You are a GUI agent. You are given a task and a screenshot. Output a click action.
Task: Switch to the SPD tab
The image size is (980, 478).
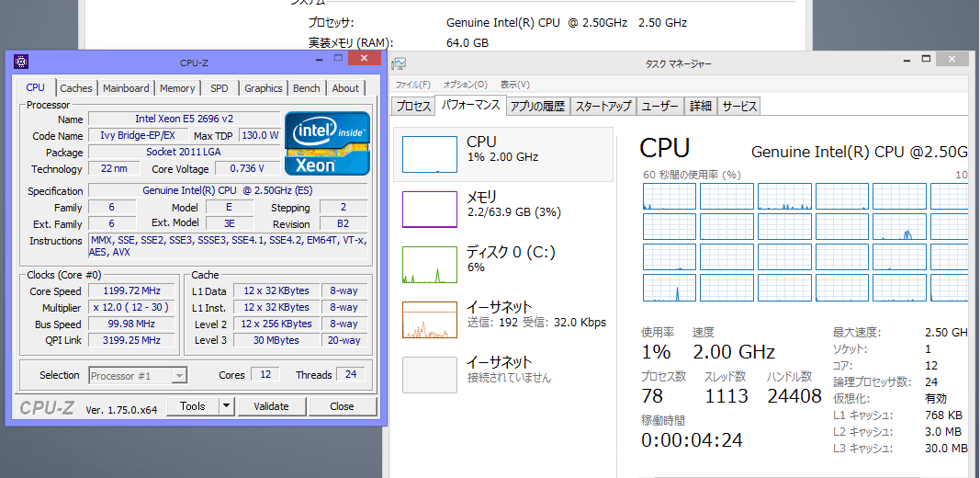[x=220, y=88]
